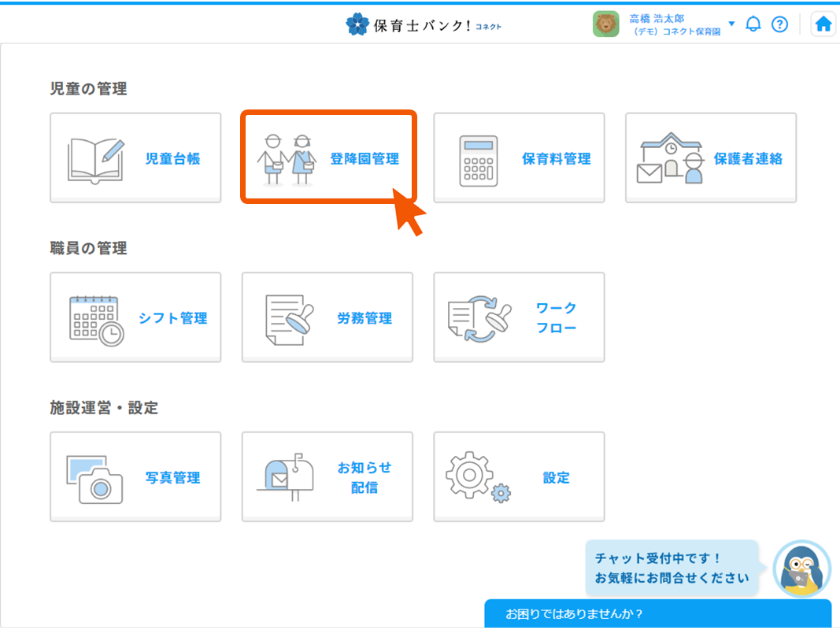Expand the account dropdown arrow
The image size is (840, 630).
(x=732, y=24)
